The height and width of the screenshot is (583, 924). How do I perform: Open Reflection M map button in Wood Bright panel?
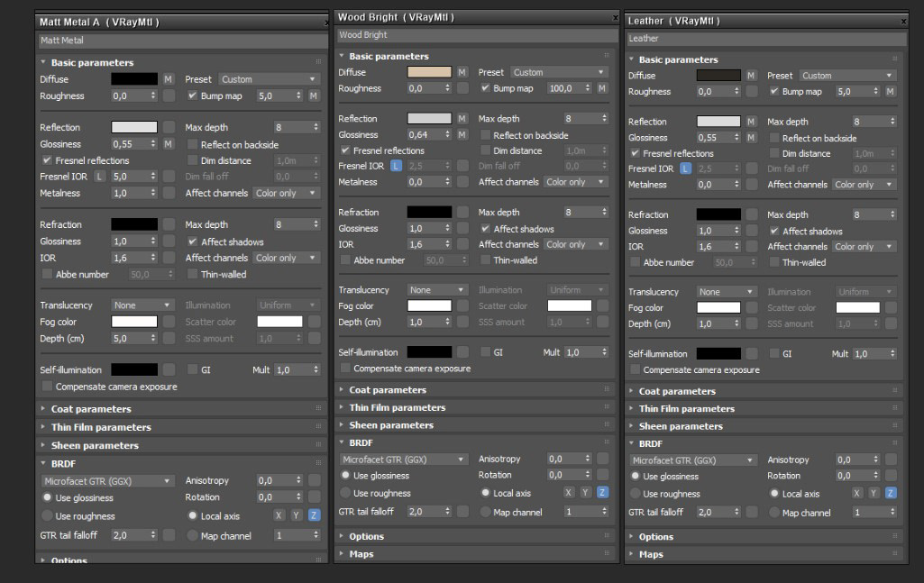tap(462, 118)
